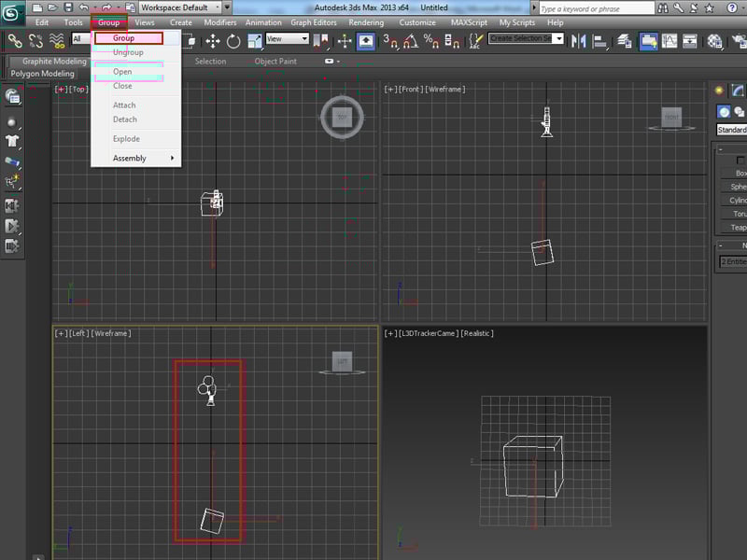The height and width of the screenshot is (560, 747).
Task: Click the Undo arrow icon
Action: (x=84, y=7)
